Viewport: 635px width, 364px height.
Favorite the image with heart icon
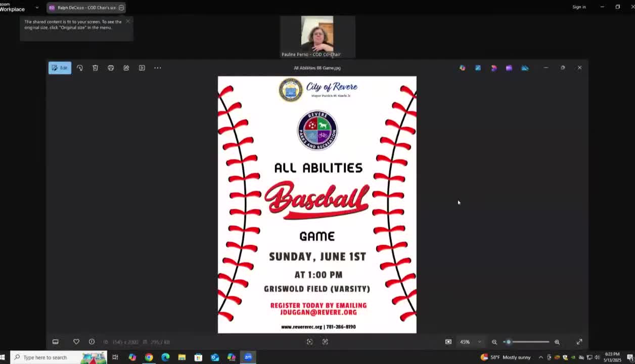point(76,342)
